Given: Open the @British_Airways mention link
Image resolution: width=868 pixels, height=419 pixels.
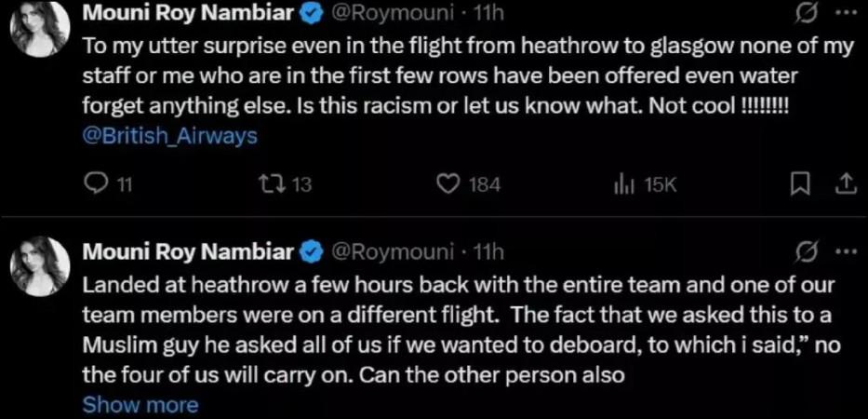Looking at the screenshot, I should pos(170,136).
